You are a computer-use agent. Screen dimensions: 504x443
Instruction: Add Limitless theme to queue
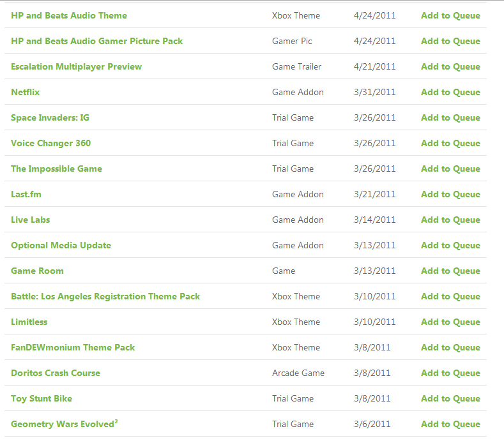coord(450,322)
